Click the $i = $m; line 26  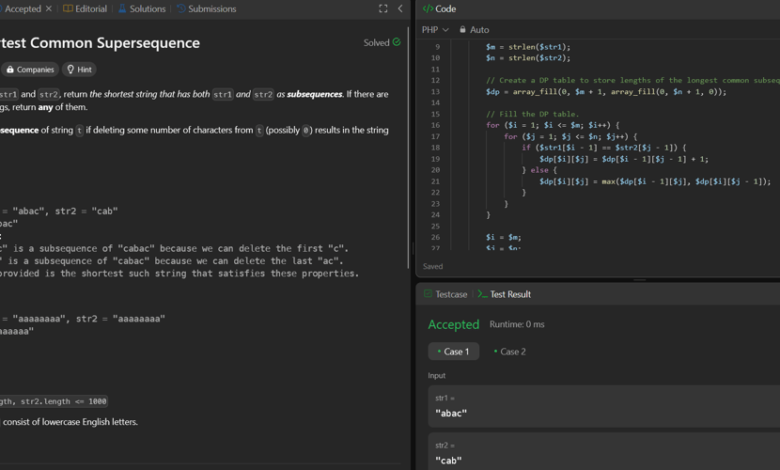pos(503,237)
